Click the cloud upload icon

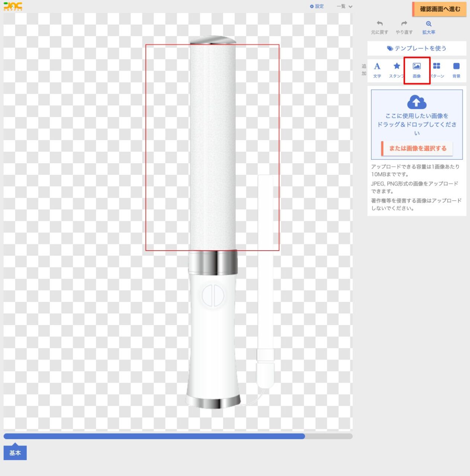[416, 102]
